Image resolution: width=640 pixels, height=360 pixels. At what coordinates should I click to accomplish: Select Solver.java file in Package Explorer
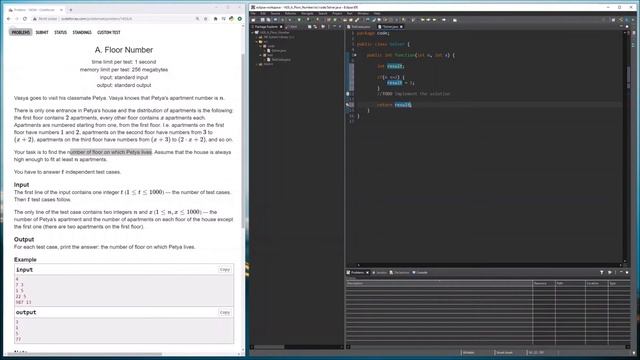[277, 51]
